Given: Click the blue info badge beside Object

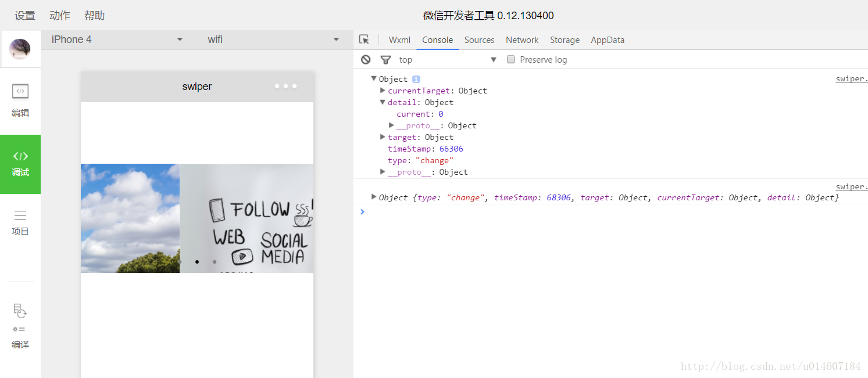Looking at the screenshot, I should click(x=416, y=79).
